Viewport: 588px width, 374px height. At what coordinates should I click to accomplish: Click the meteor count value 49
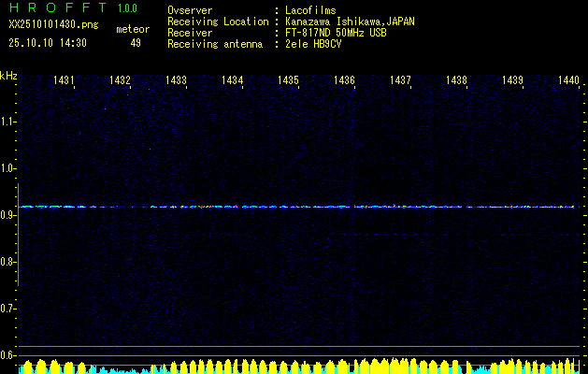136,42
